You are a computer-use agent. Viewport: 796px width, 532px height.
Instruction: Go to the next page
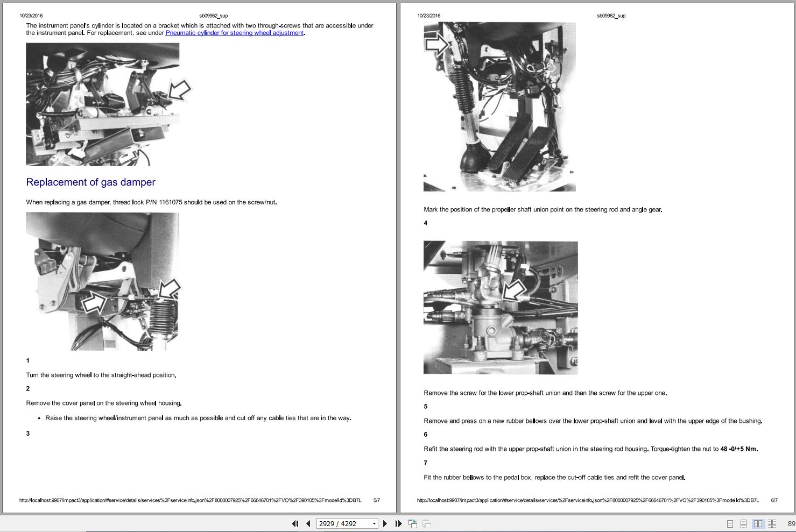point(385,523)
